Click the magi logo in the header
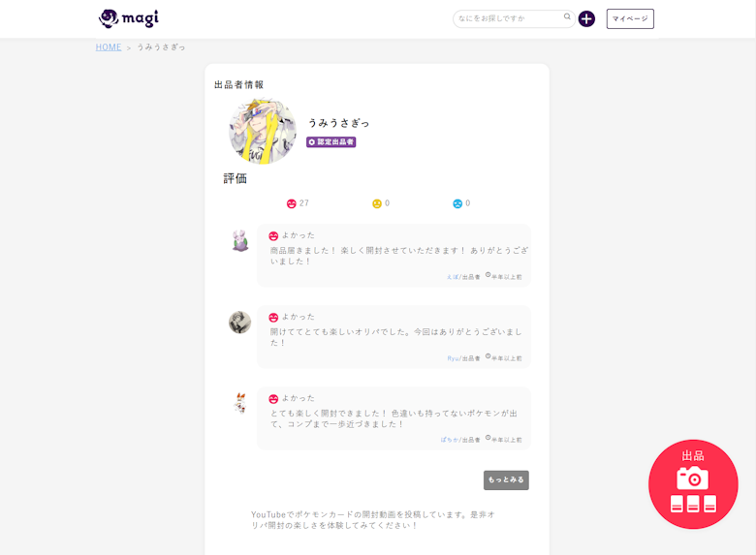The image size is (756, 555). (129, 18)
